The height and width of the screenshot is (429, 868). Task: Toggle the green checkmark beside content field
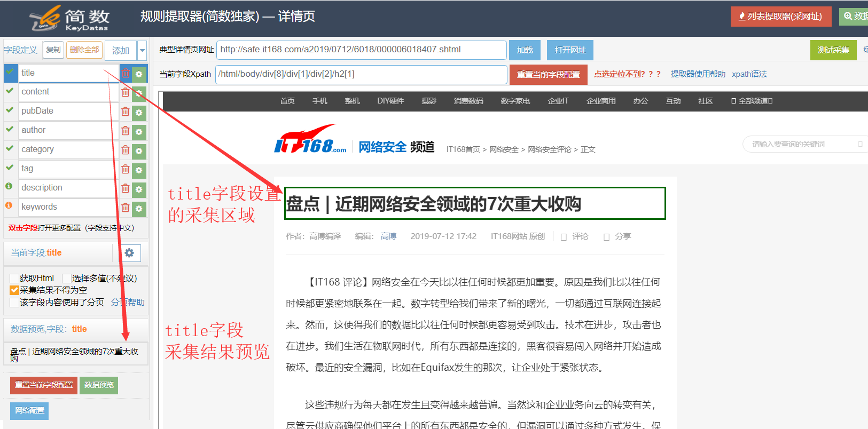coord(10,91)
